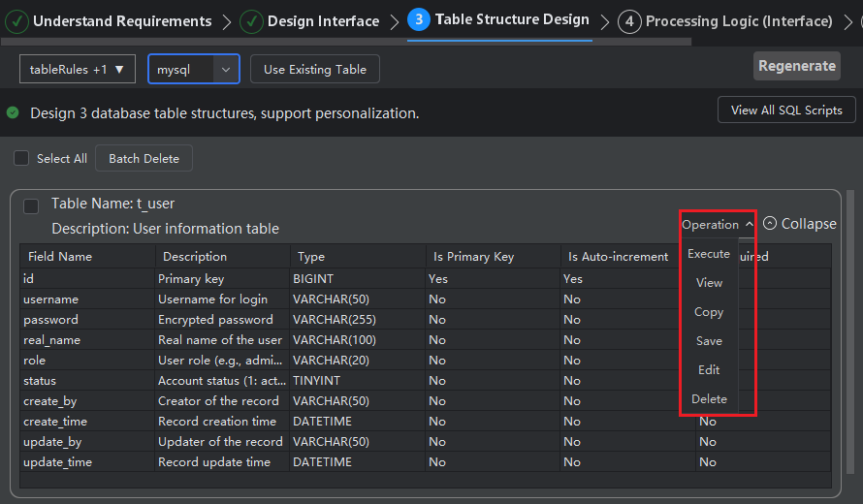Click the green success status icon
This screenshot has height=504, width=863.
tap(13, 112)
